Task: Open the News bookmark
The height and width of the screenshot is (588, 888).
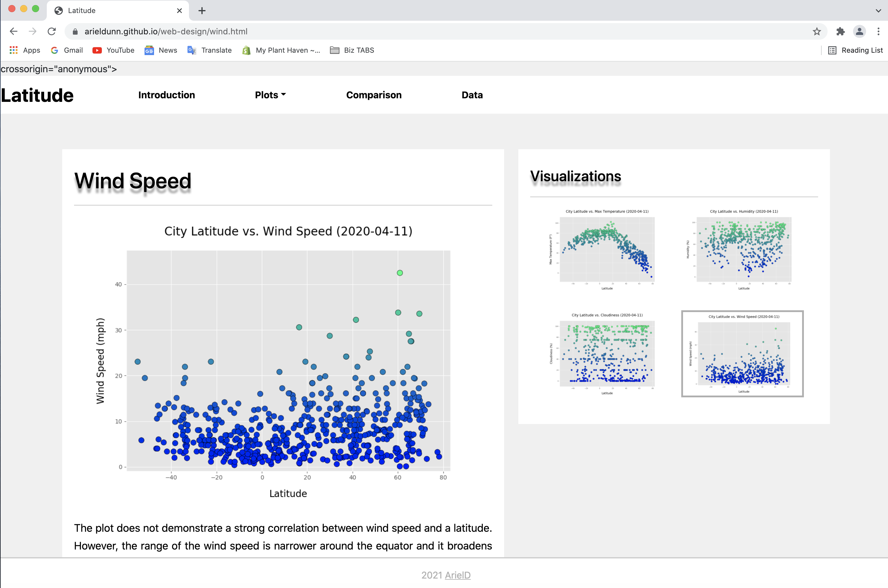Action: [161, 50]
